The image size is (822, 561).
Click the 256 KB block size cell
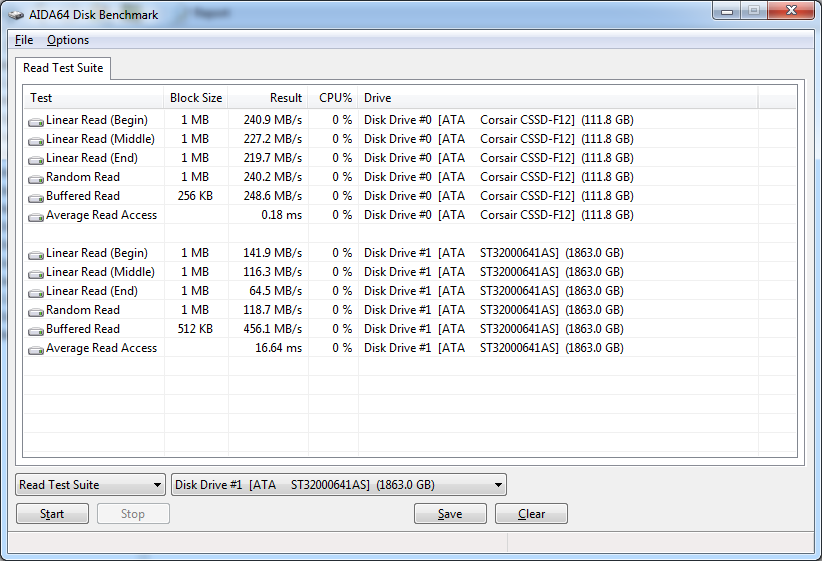tap(195, 196)
